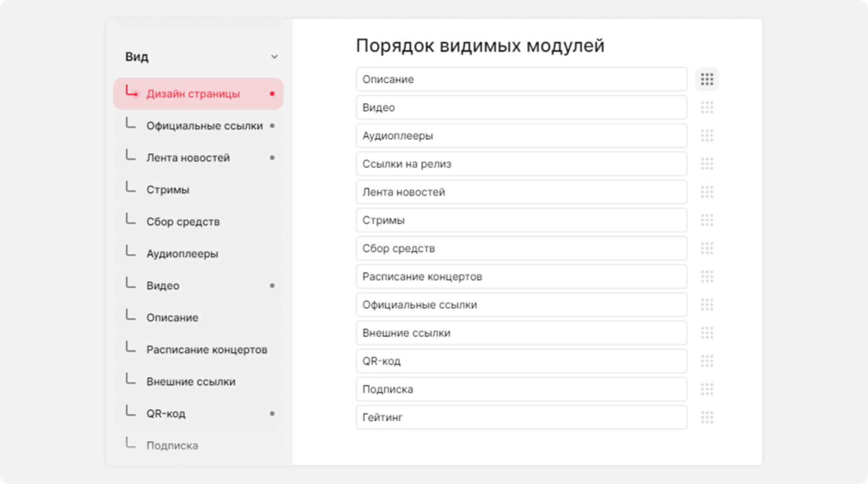Click drag handle for Расписание концертов row
The width and height of the screenshot is (868, 484).
[x=707, y=277]
